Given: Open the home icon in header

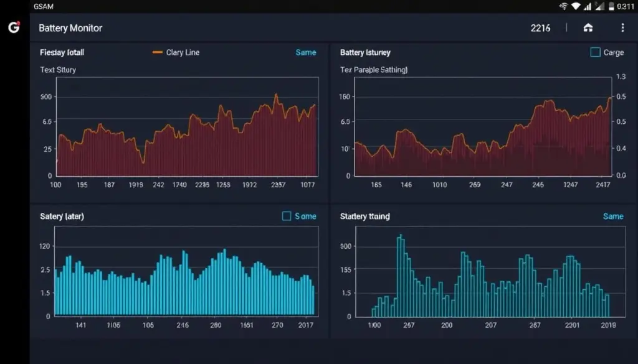Looking at the screenshot, I should pyautogui.click(x=588, y=27).
